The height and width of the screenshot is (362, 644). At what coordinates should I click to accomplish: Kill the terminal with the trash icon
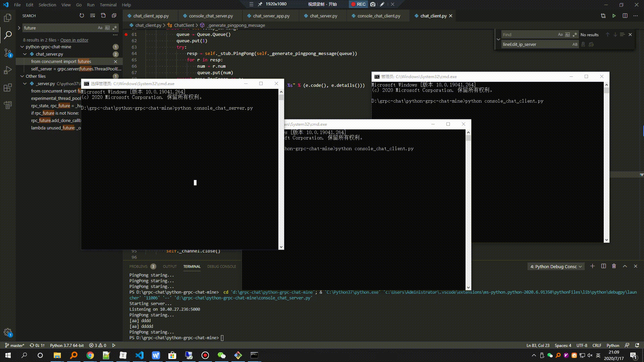tap(614, 266)
